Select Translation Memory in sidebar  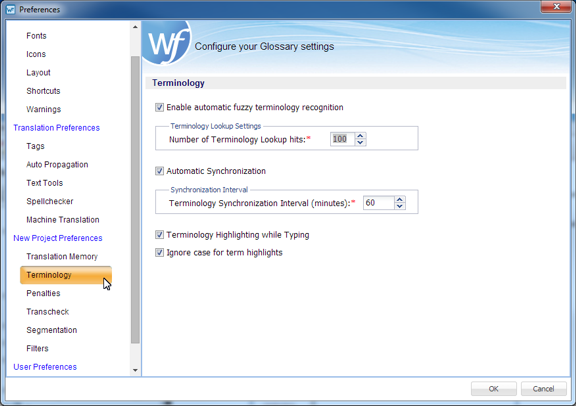[x=62, y=256]
